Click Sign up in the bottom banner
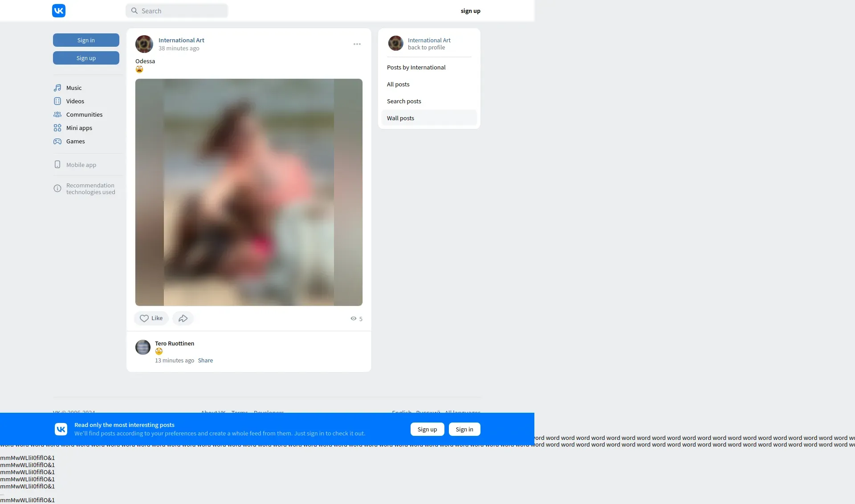 pyautogui.click(x=427, y=429)
